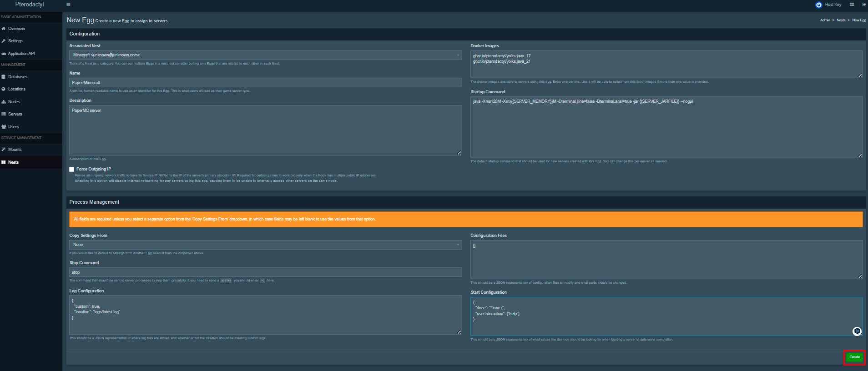Click the Log Configuration resize handle
Viewport: 868px width, 371px height.
(459, 332)
